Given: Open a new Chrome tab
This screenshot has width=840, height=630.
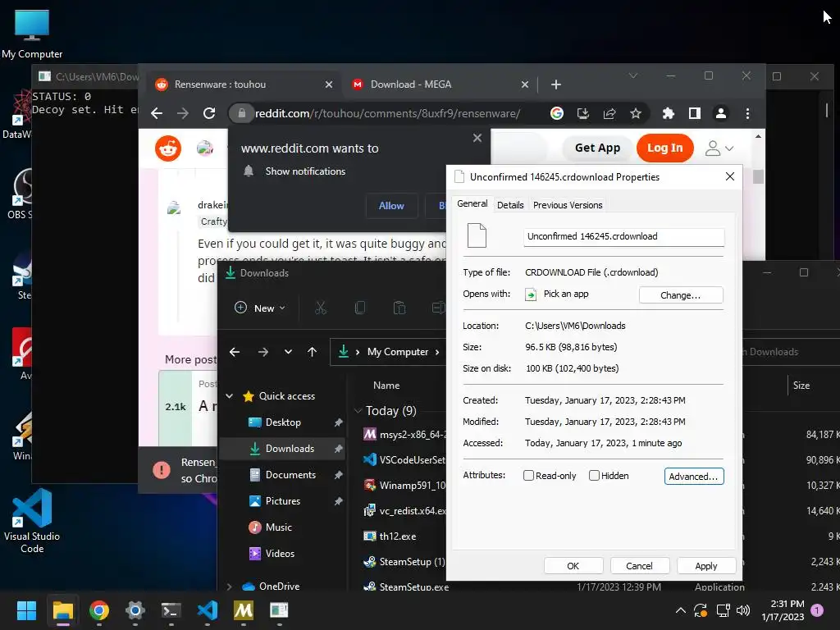Looking at the screenshot, I should pyautogui.click(x=556, y=84).
